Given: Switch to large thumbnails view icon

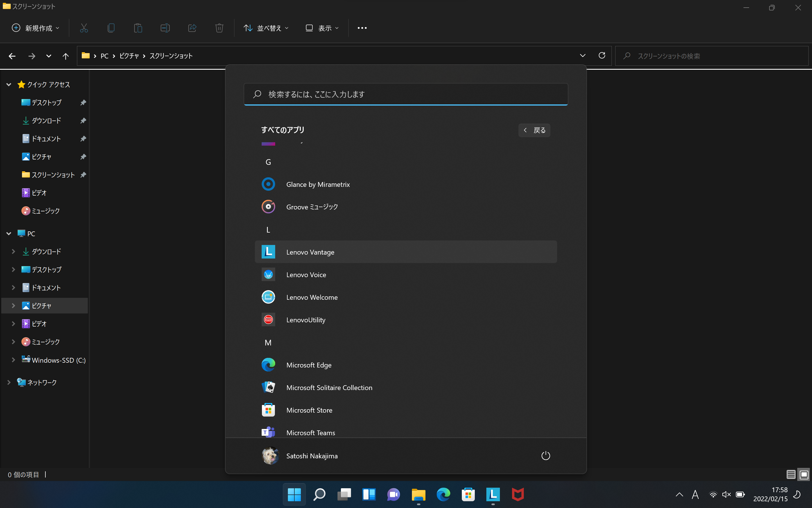Looking at the screenshot, I should click(x=804, y=474).
